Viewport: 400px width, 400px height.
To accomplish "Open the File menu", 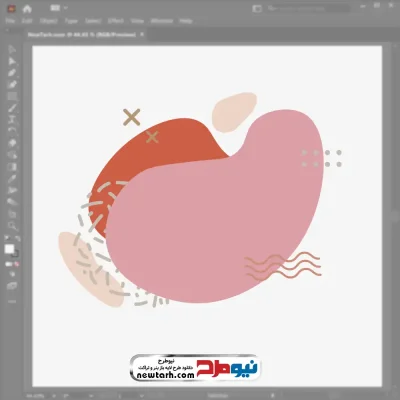I will (10, 21).
